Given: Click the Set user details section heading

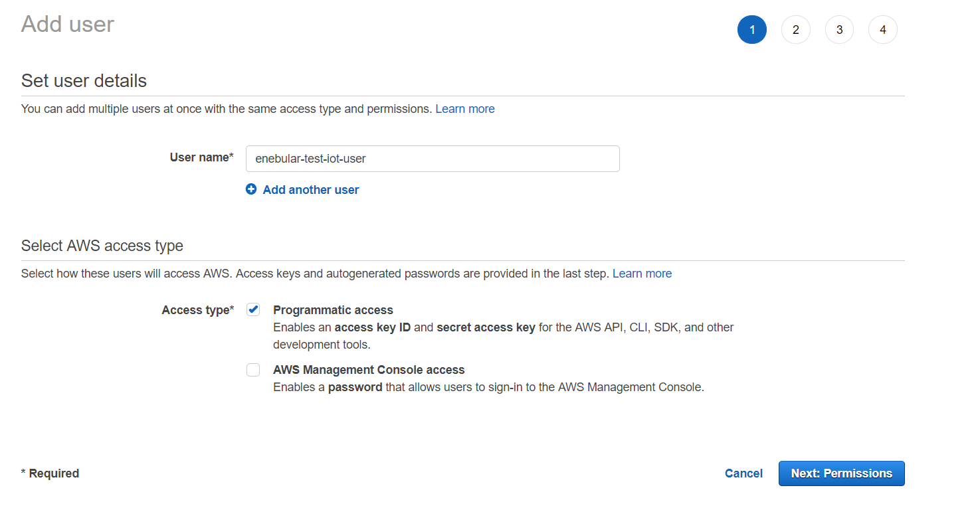Looking at the screenshot, I should click(84, 81).
